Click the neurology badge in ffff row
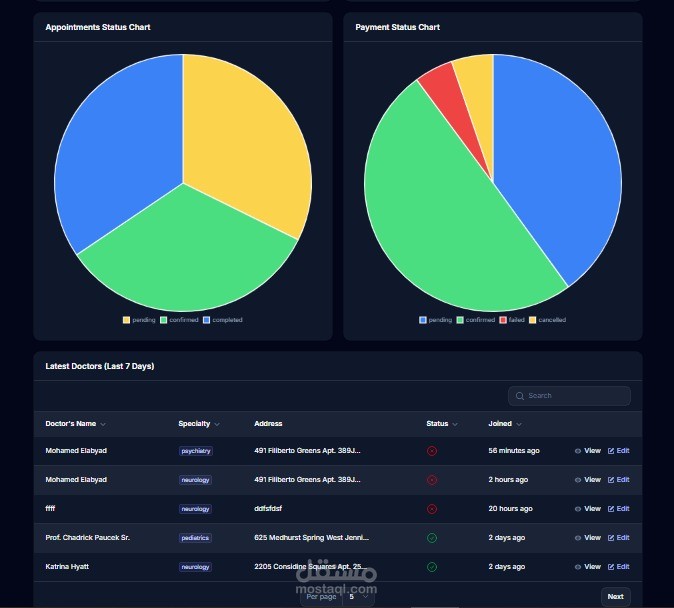674x608 pixels. click(x=195, y=509)
